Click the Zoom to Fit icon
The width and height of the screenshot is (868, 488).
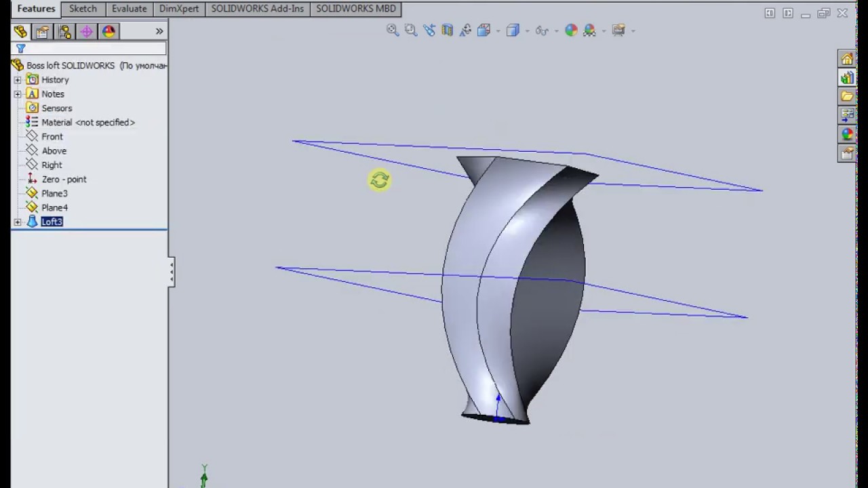(393, 30)
